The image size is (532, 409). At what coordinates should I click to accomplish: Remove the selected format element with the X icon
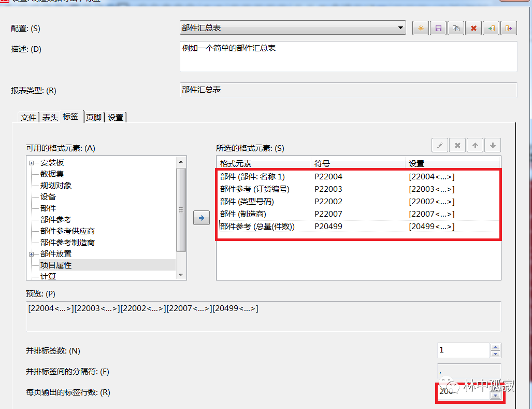point(457,145)
